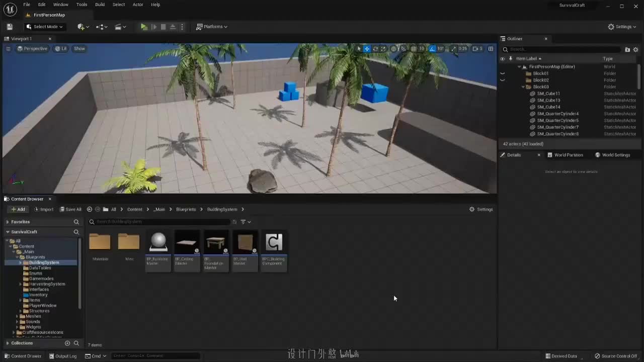Open the viewport options hamburger menu
Screen dimensions: 644x362
coord(8,49)
